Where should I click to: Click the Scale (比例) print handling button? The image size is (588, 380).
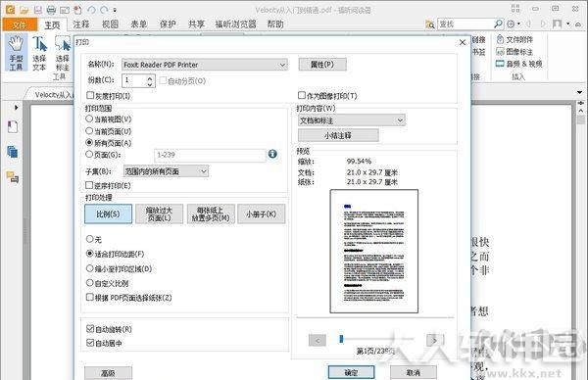click(108, 214)
